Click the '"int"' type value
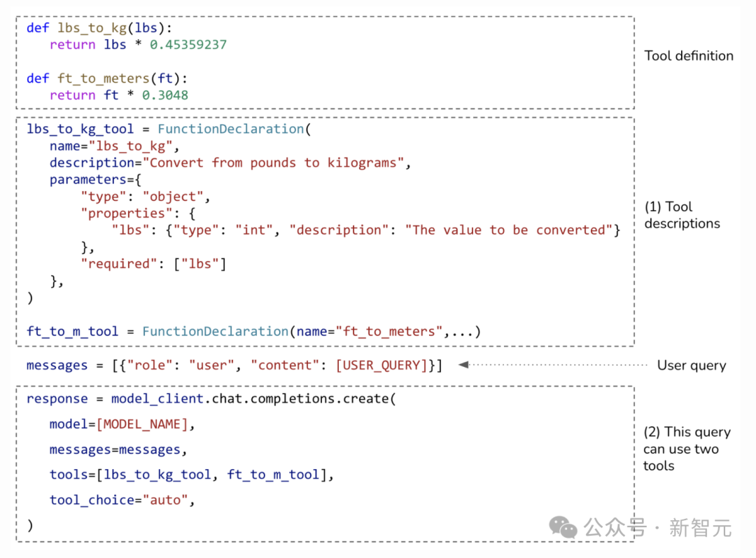 pos(253,230)
